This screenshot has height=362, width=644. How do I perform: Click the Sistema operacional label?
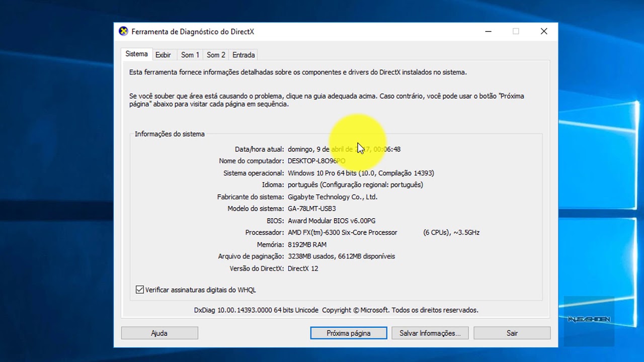click(x=254, y=173)
